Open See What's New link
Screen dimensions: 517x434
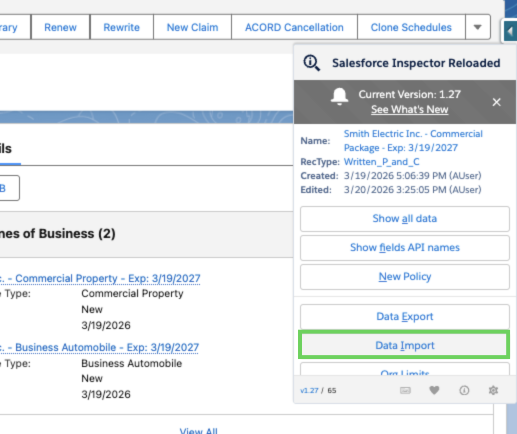pyautogui.click(x=410, y=109)
